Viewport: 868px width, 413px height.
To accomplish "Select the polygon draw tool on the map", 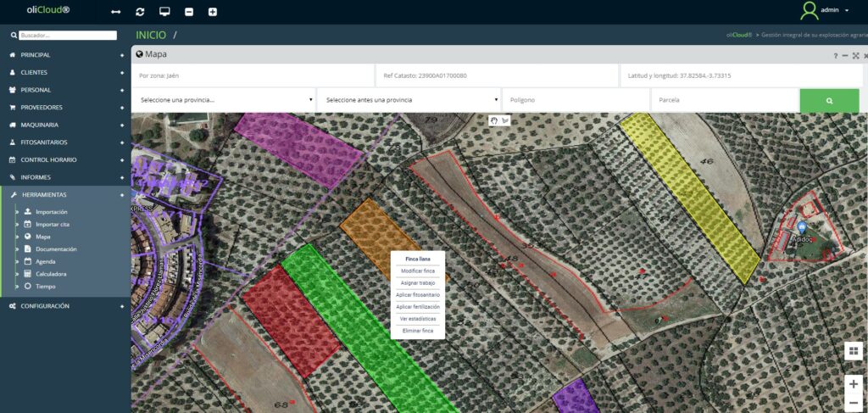I will (505, 120).
